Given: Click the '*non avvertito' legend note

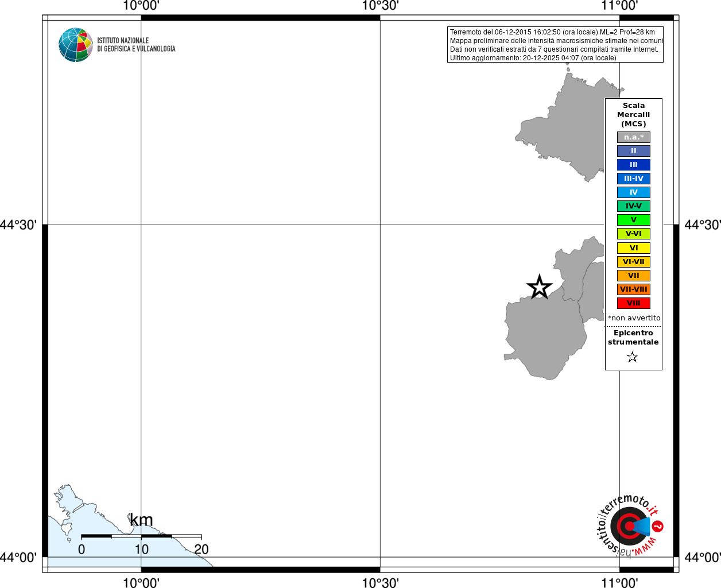Looking at the screenshot, I should (x=634, y=318).
